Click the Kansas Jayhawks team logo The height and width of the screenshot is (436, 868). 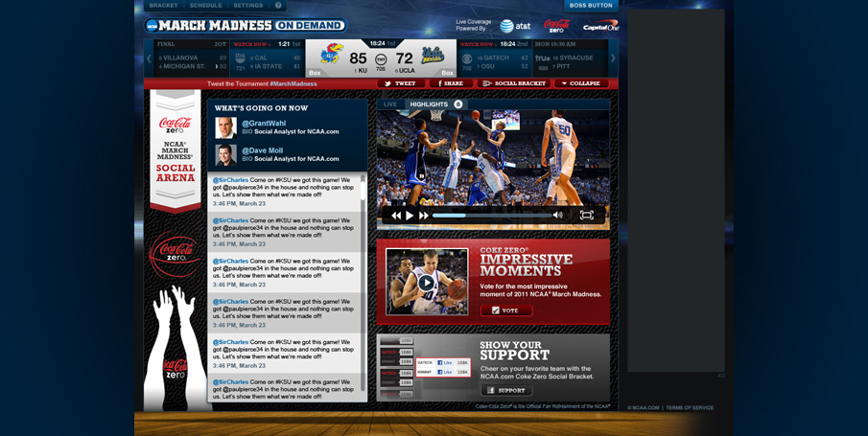point(332,54)
